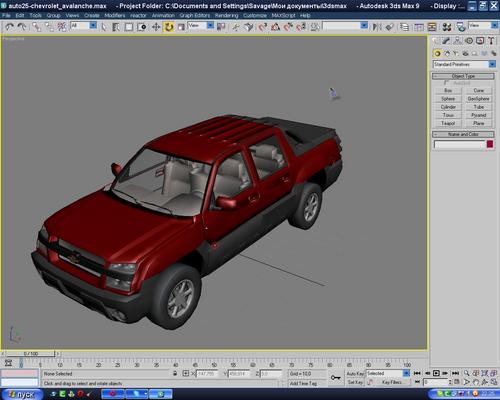Switch to the Utilities hammer tab
500x400 pixels.
(491, 41)
